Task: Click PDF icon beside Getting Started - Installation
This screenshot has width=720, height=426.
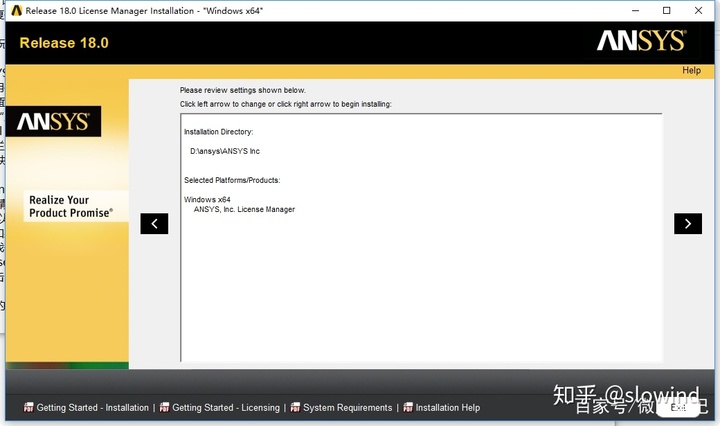Action: 28,408
